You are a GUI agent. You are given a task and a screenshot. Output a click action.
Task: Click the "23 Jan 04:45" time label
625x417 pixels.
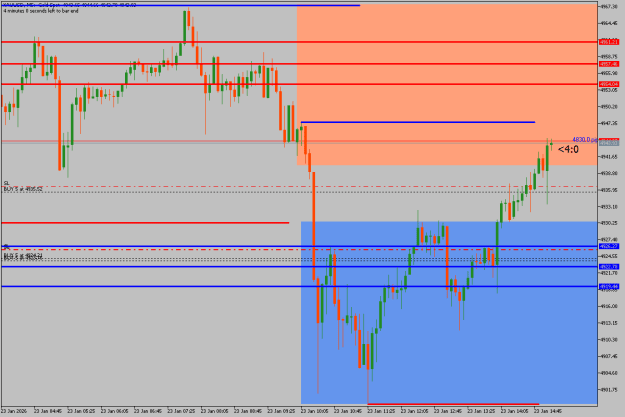pos(48,411)
